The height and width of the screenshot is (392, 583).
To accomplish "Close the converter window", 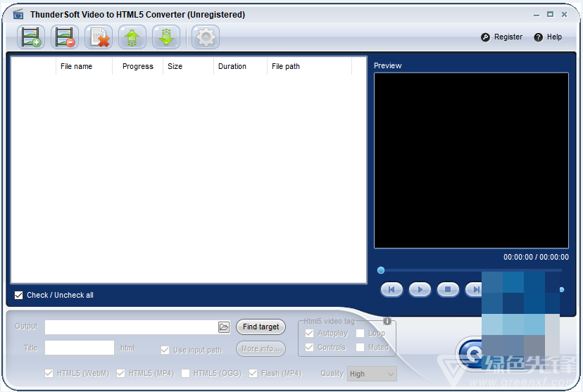I will pyautogui.click(x=564, y=15).
